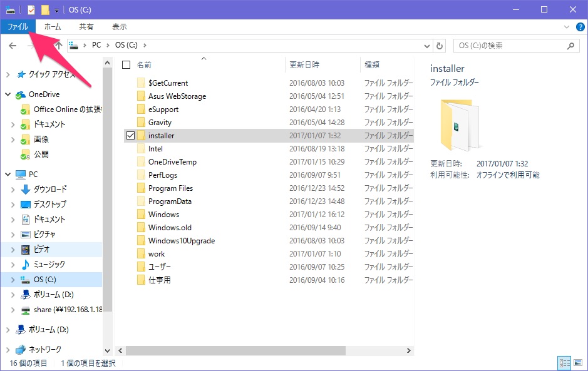Select the $GetCurrent folder icon
Viewport: 588px width, 371px height.
coord(141,83)
